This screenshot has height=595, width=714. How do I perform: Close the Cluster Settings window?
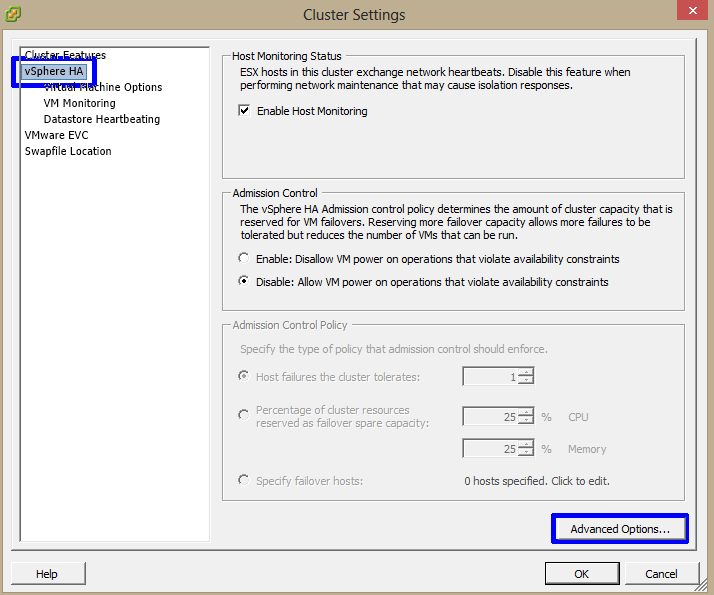[x=693, y=10]
